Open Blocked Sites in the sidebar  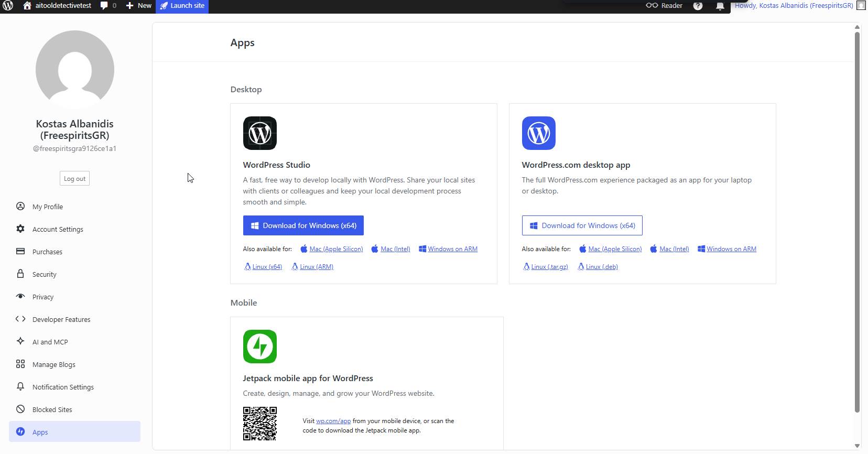click(74, 409)
